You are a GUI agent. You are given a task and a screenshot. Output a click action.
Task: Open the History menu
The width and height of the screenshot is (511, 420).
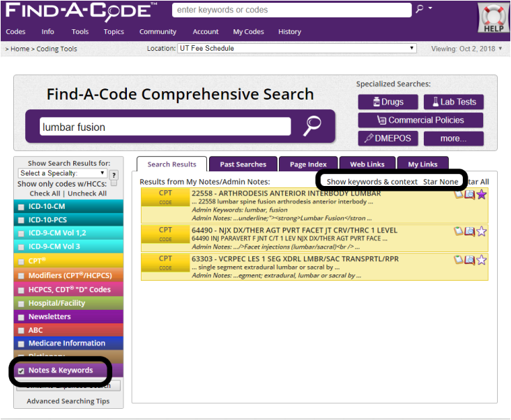click(290, 31)
